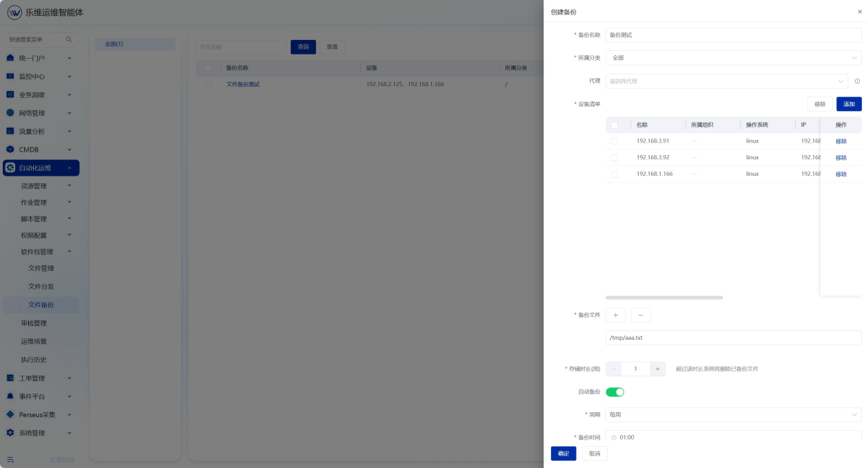Expand the 作业管理 submenu
Screen dimensions: 868x468
click(x=70, y=202)
